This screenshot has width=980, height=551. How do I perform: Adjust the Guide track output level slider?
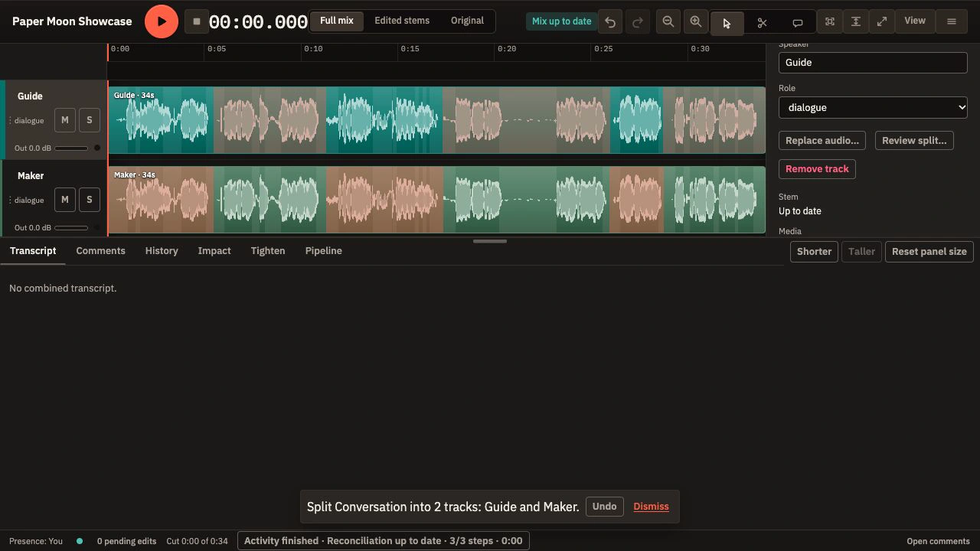pyautogui.click(x=71, y=148)
